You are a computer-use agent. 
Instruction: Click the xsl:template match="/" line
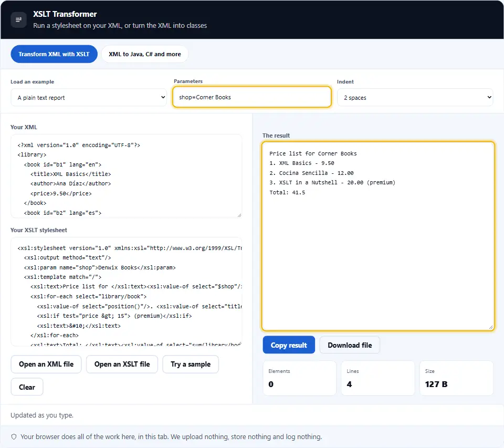tap(62, 277)
